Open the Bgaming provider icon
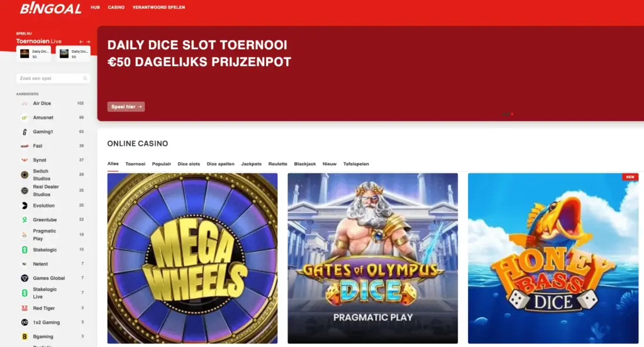This screenshot has width=644, height=347. point(25,336)
